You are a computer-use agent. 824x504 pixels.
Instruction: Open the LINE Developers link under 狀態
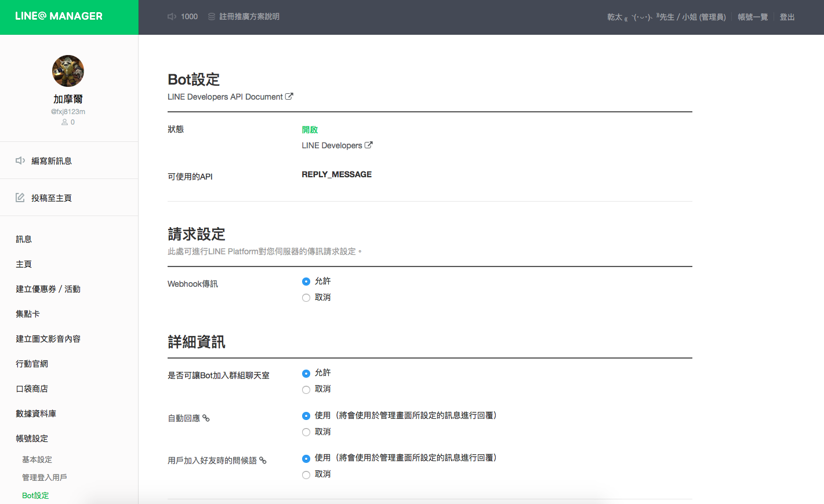point(337,145)
